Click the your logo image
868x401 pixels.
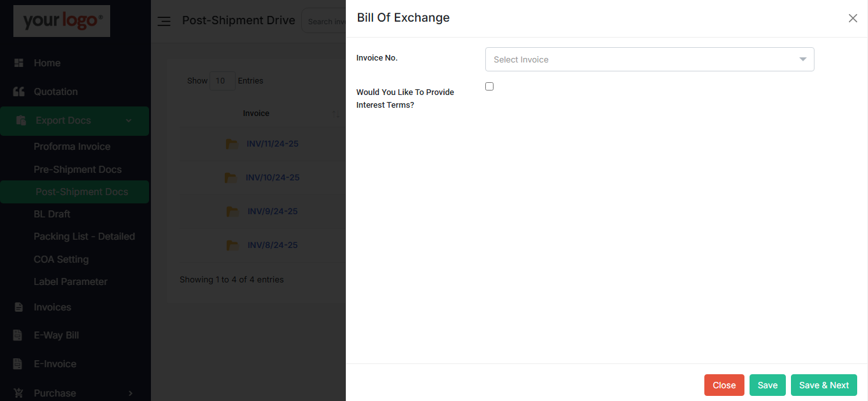click(x=62, y=21)
